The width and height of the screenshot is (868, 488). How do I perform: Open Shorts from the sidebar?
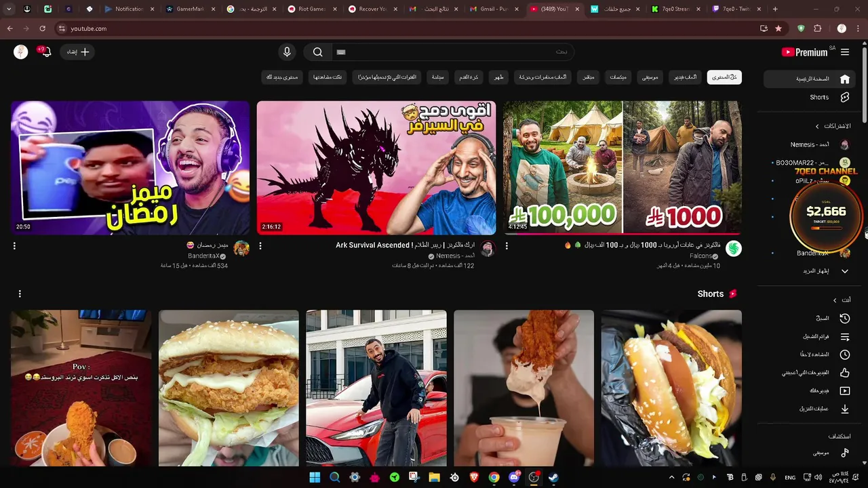[810, 97]
